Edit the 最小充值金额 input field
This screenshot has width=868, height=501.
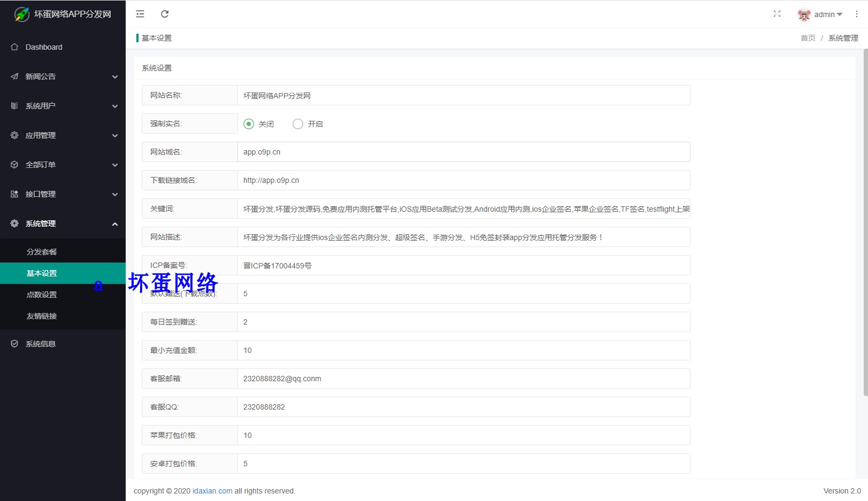pyautogui.click(x=464, y=350)
